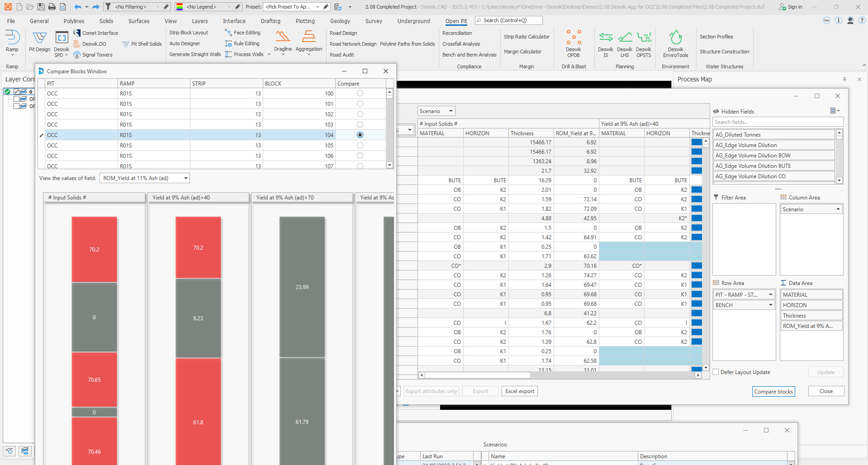Screen dimensions: 868x465
Task: Click the Save icon in quick access toolbar
Action: coord(41,7)
